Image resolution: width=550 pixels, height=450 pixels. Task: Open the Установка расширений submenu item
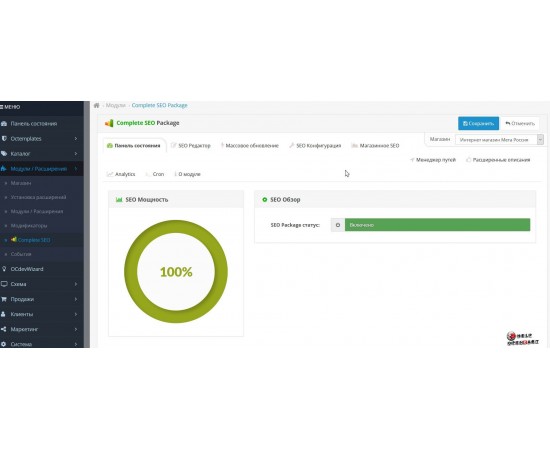click(x=38, y=197)
